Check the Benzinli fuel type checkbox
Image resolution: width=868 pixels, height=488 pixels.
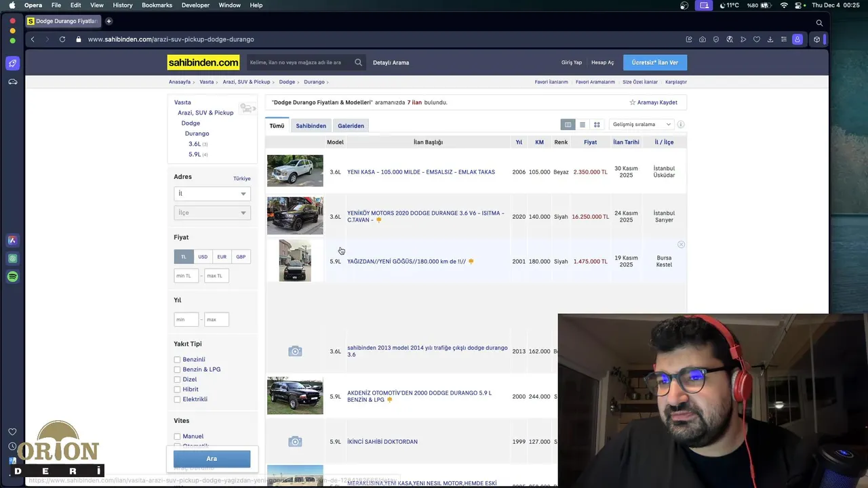(177, 360)
